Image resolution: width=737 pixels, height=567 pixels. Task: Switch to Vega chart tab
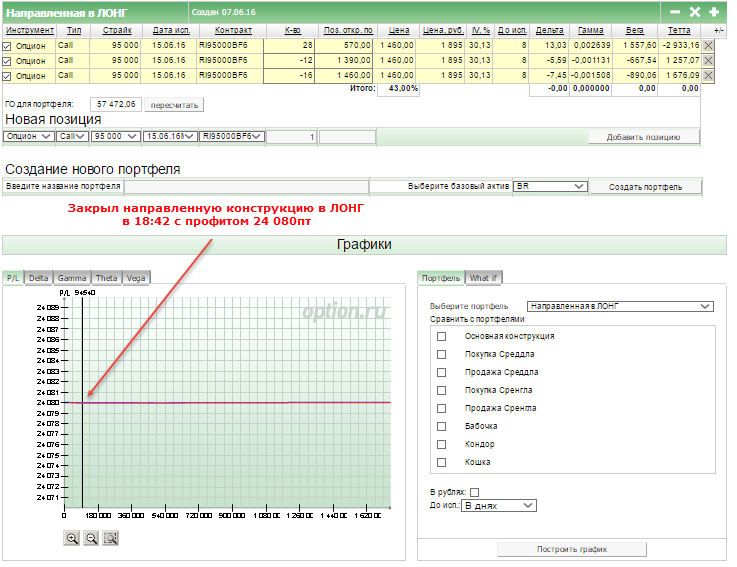coord(136,278)
